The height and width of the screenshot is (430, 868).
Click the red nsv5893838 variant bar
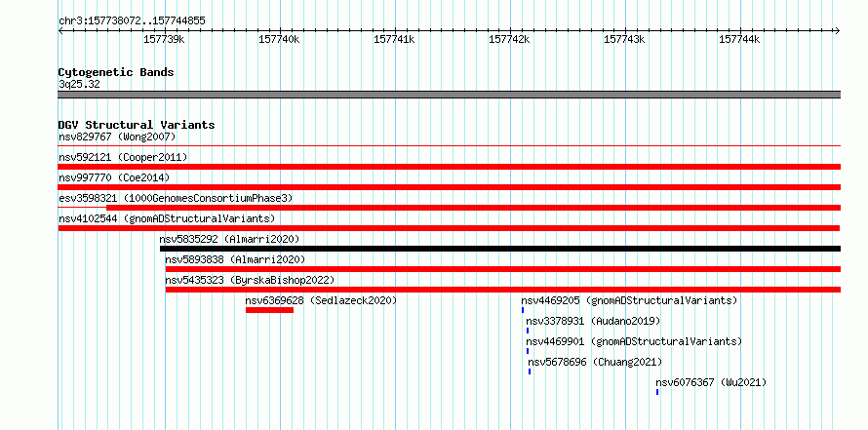point(503,269)
